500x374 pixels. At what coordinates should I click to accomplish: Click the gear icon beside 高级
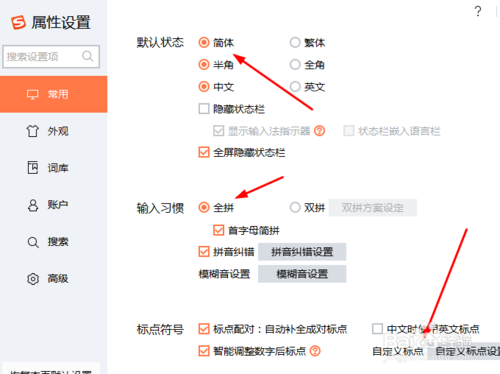(33, 279)
